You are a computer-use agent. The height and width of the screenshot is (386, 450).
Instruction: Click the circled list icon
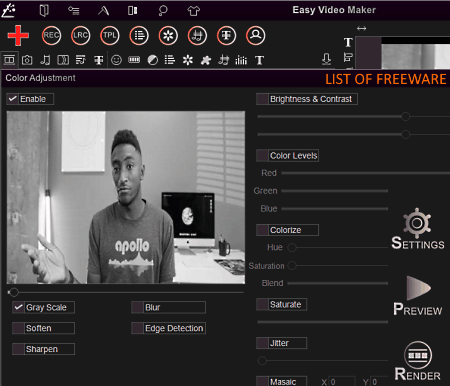pyautogui.click(x=139, y=35)
